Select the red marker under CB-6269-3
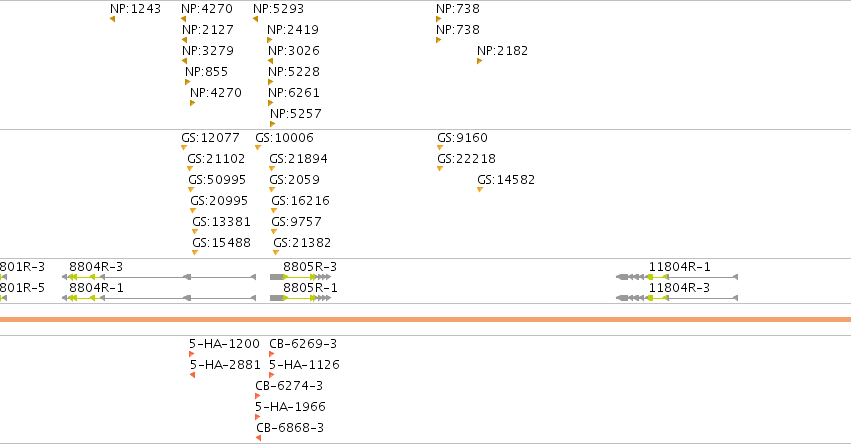This screenshot has width=851, height=444. click(x=272, y=354)
